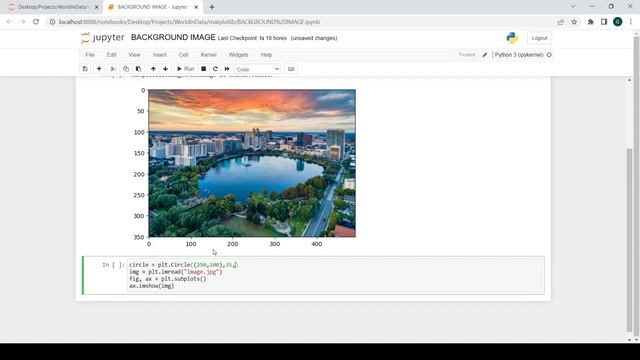The width and height of the screenshot is (640, 360).
Task: Click the code line ax.imshow(img)
Action: pos(151,286)
